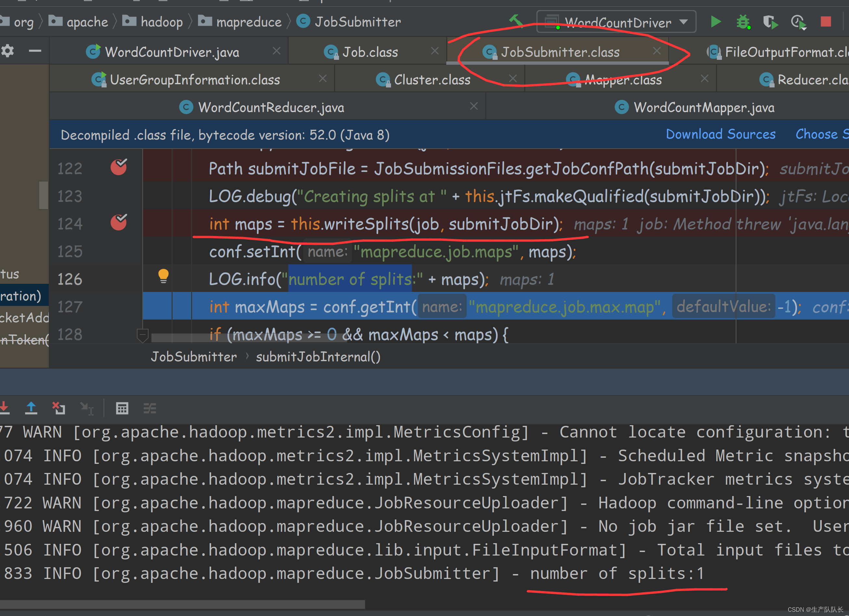The height and width of the screenshot is (616, 849).
Task: Click the Download Sources link
Action: tap(720, 134)
